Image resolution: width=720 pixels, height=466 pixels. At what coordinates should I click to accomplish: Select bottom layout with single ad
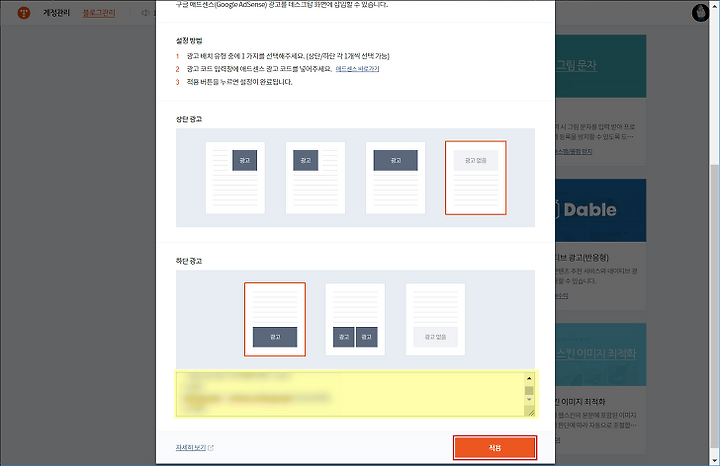pos(275,319)
